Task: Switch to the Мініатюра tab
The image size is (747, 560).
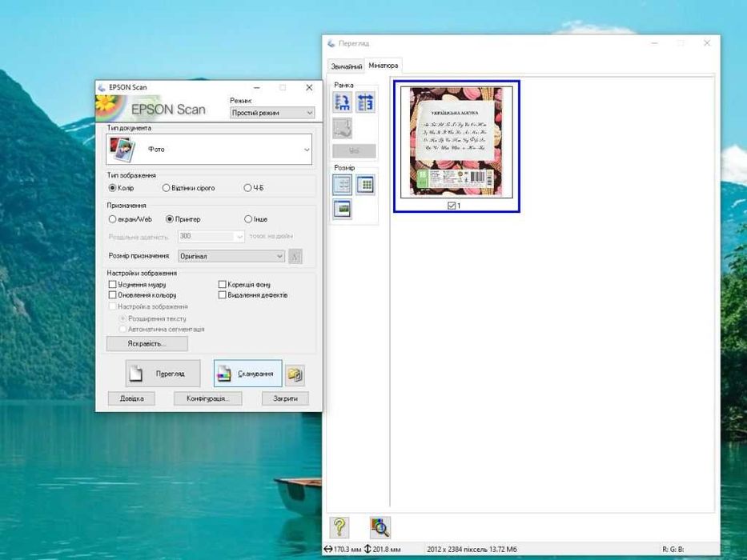Action: (384, 66)
